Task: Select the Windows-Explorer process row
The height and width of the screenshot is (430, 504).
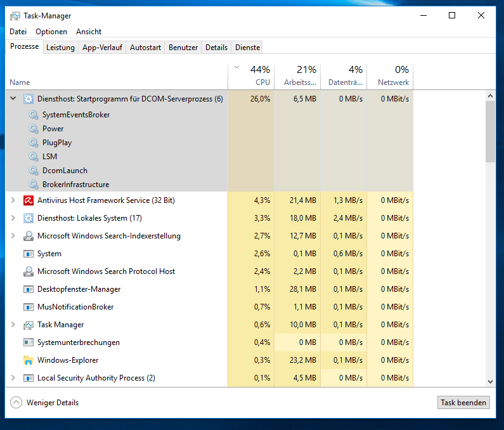Action: 209,360
